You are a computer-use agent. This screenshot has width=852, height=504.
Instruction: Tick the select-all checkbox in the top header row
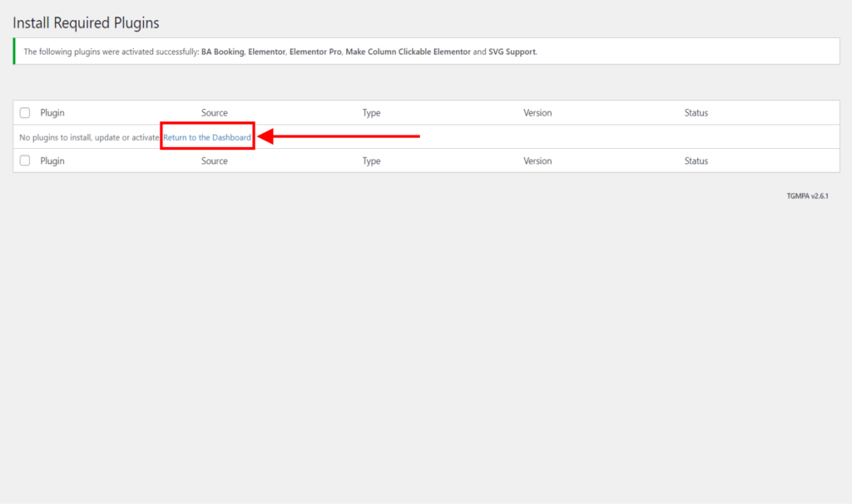[x=25, y=113]
